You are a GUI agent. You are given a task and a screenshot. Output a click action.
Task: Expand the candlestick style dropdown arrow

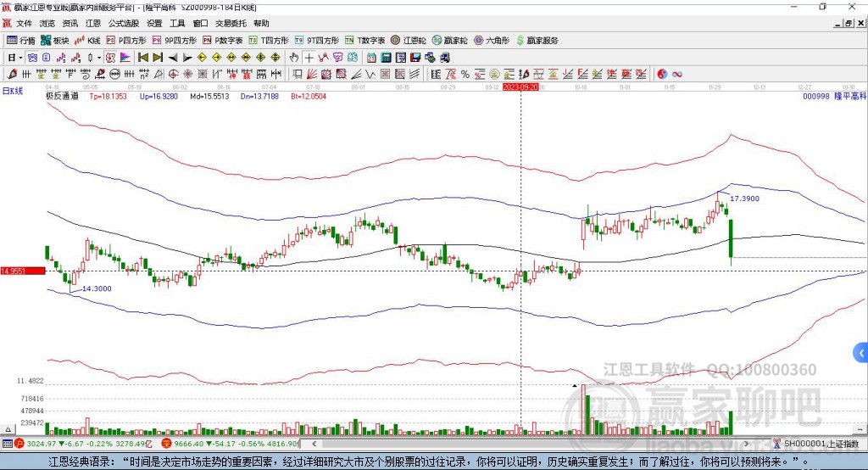(x=99, y=58)
